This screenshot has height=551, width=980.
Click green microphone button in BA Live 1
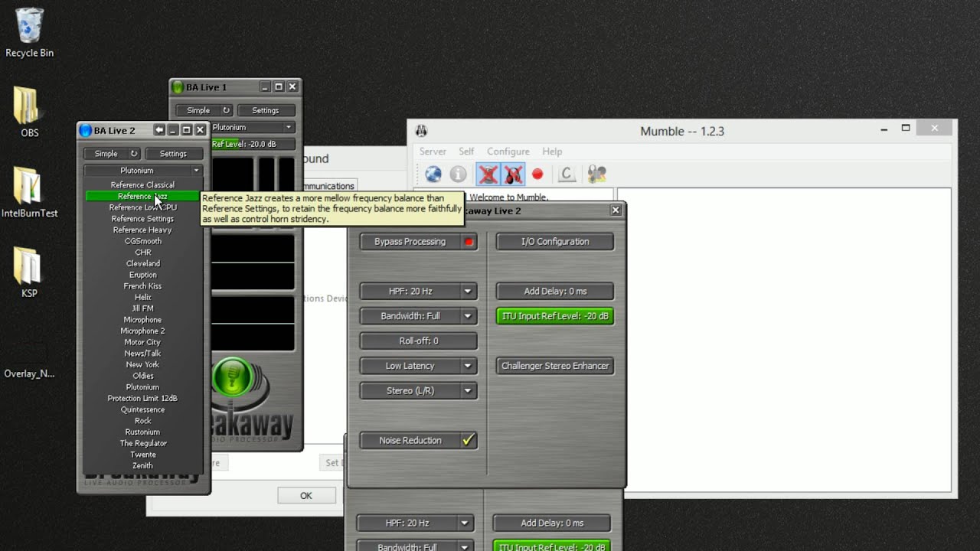click(x=233, y=377)
